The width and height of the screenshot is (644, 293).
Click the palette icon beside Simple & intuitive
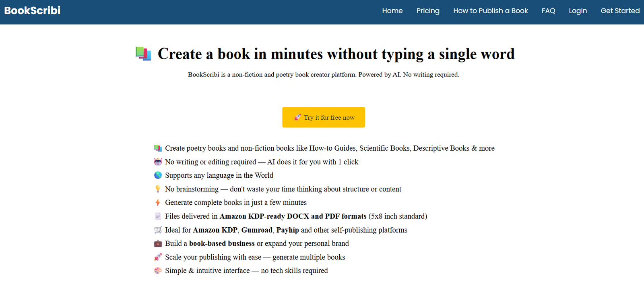click(x=158, y=271)
